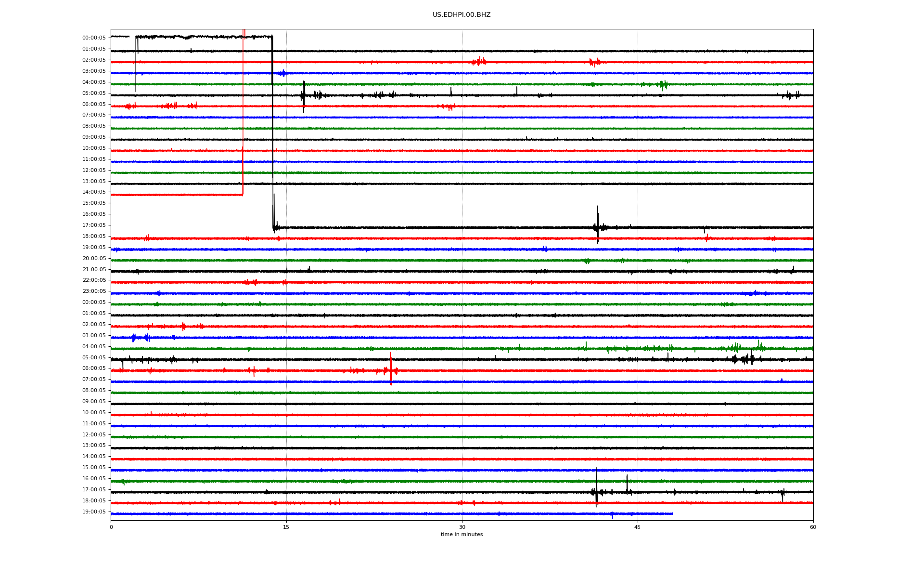924x578 pixels.
Task: Click the 00:00:05 label beside the green trace
Action: point(94,302)
